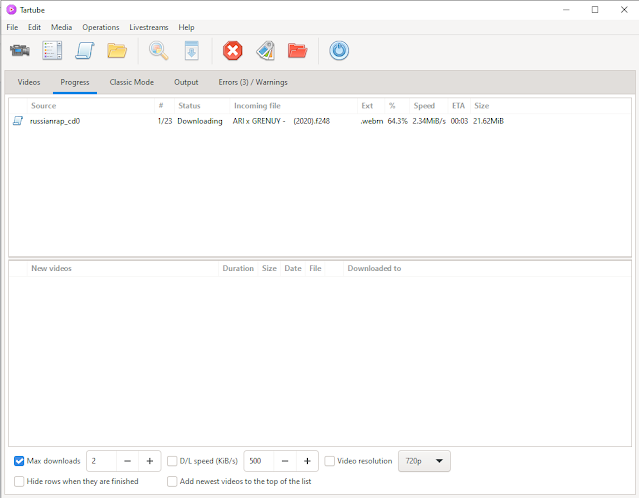Enable the D/L speed (KiB/s) checkbox
This screenshot has height=498, width=639.
click(172, 461)
